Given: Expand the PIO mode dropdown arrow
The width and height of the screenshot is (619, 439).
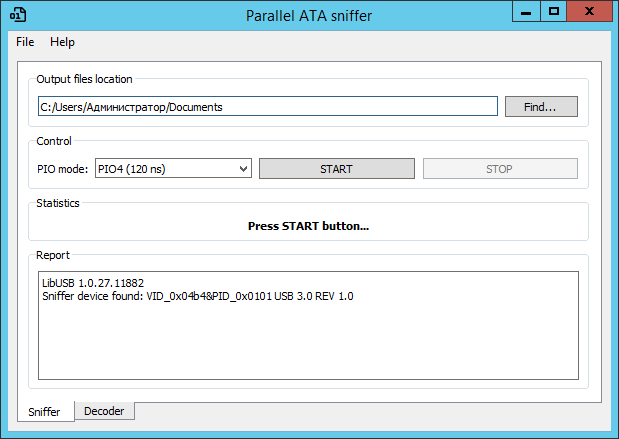Looking at the screenshot, I should click(x=244, y=169).
